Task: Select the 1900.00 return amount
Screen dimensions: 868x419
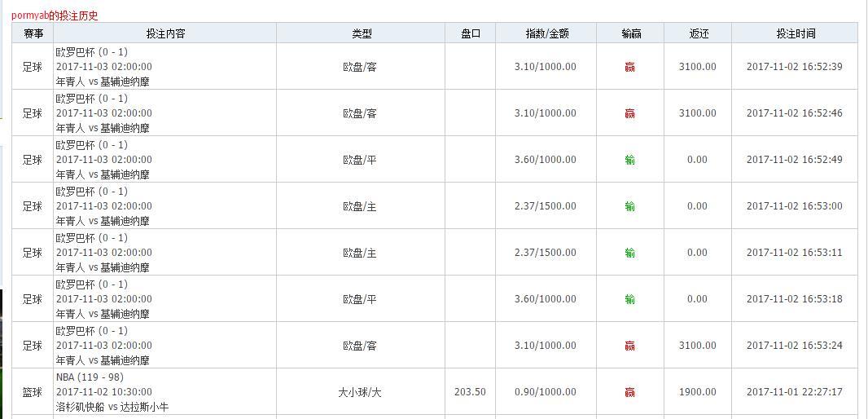Action: click(698, 392)
